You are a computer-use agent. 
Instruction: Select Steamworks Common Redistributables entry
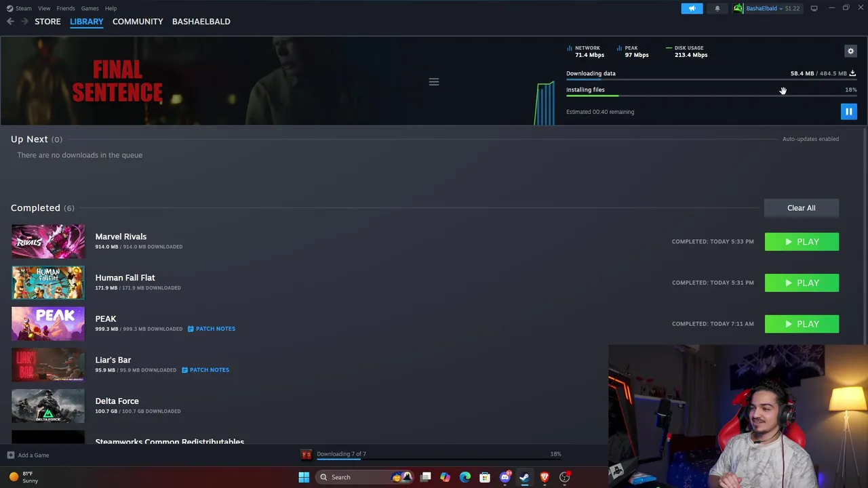(x=170, y=441)
